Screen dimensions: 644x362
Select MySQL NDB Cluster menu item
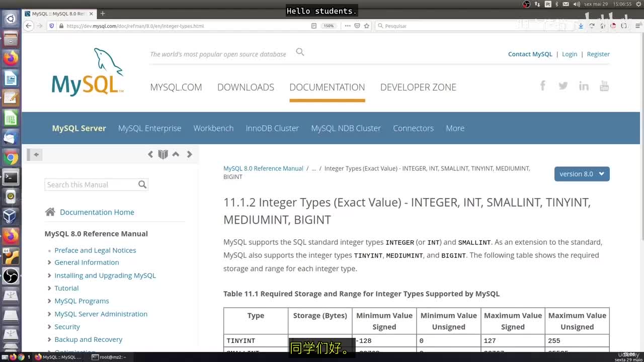coord(346,128)
